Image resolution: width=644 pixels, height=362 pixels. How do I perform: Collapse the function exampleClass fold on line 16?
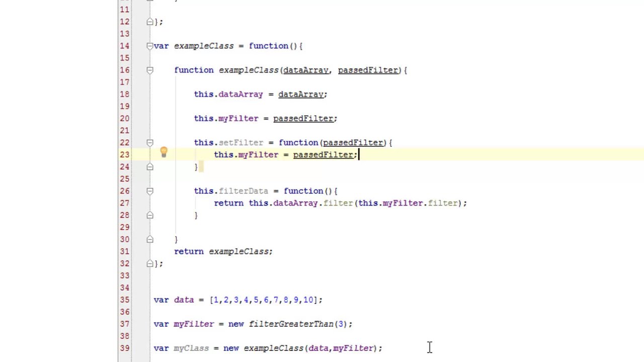pyautogui.click(x=150, y=70)
